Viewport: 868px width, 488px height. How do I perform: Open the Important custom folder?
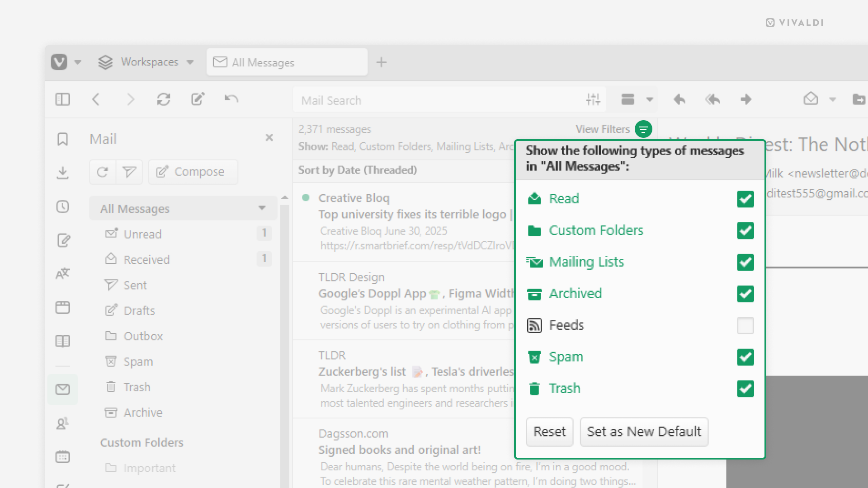[183, 468]
